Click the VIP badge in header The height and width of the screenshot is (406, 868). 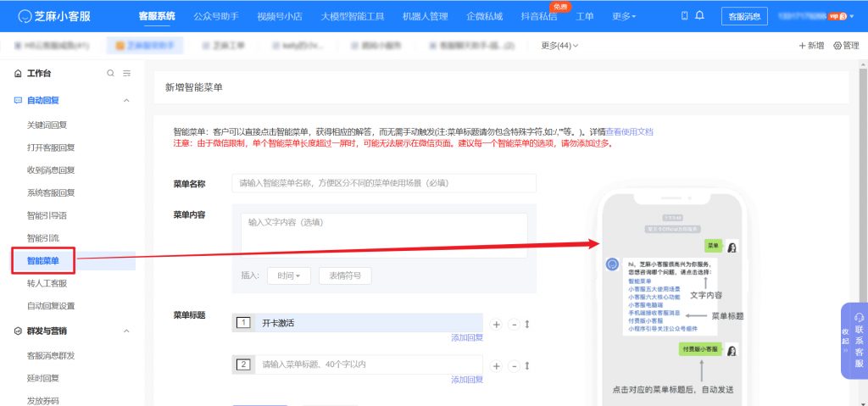pos(837,16)
